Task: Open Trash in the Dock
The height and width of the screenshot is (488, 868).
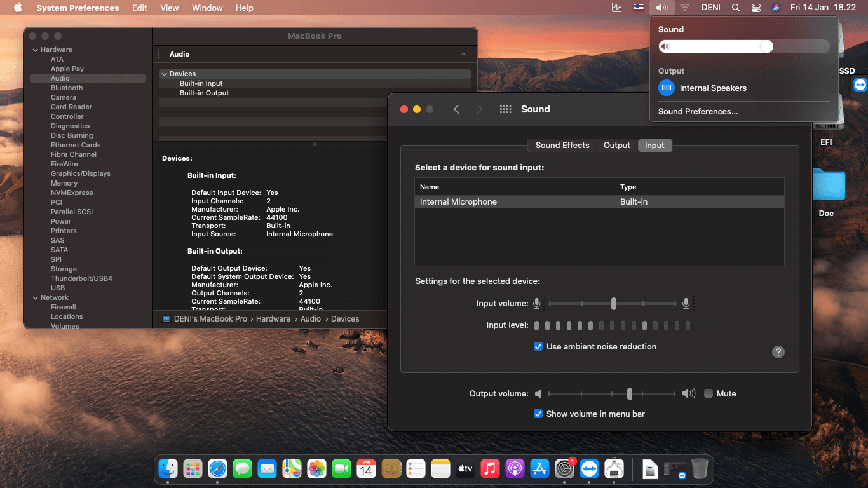Action: point(700,469)
